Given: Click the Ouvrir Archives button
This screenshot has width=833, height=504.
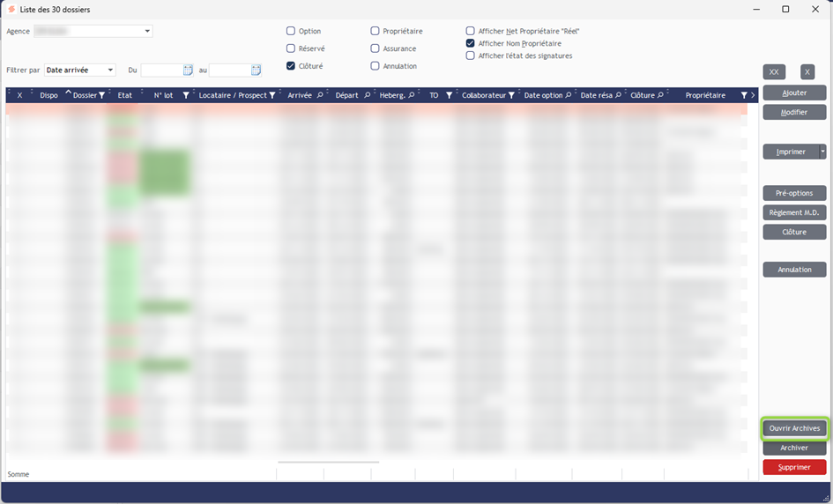Looking at the screenshot, I should 794,428.
